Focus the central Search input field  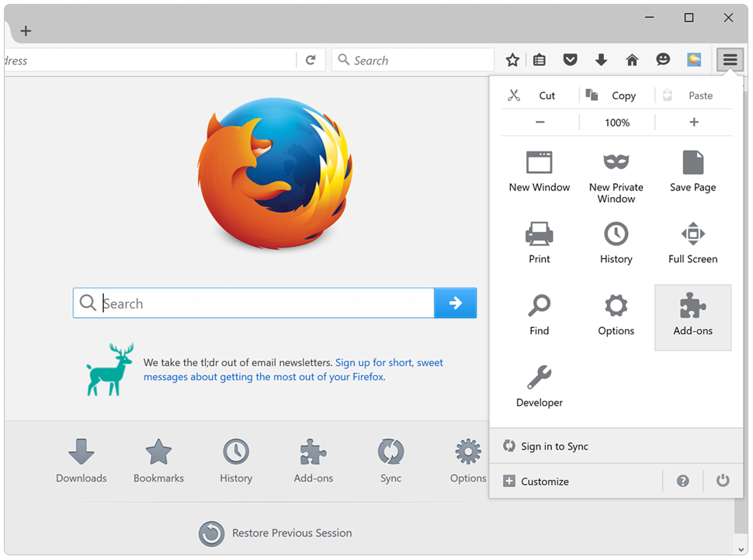click(264, 303)
